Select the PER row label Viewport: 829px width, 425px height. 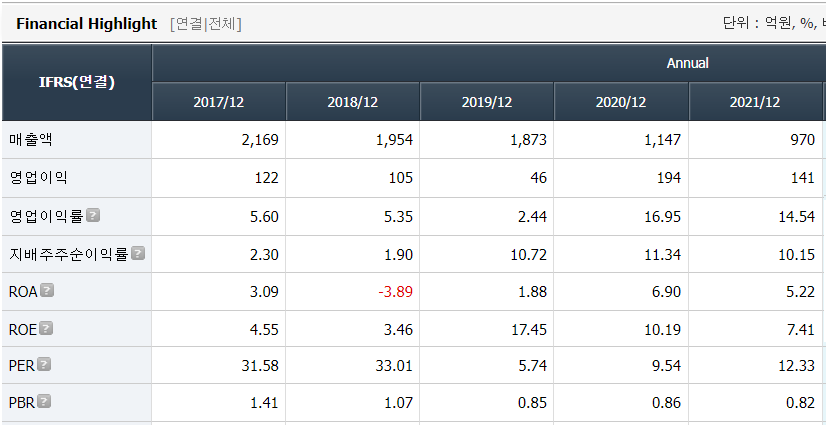22,366
